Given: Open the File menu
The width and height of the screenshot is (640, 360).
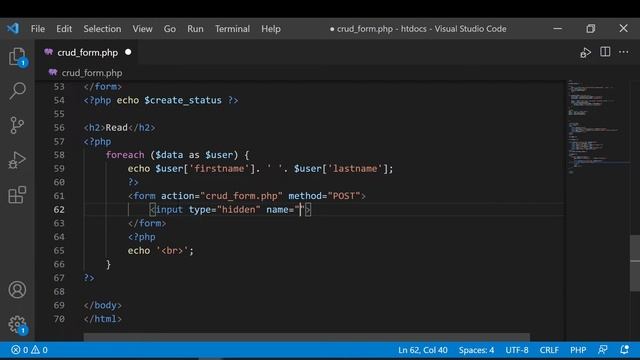Looking at the screenshot, I should coord(38,29).
